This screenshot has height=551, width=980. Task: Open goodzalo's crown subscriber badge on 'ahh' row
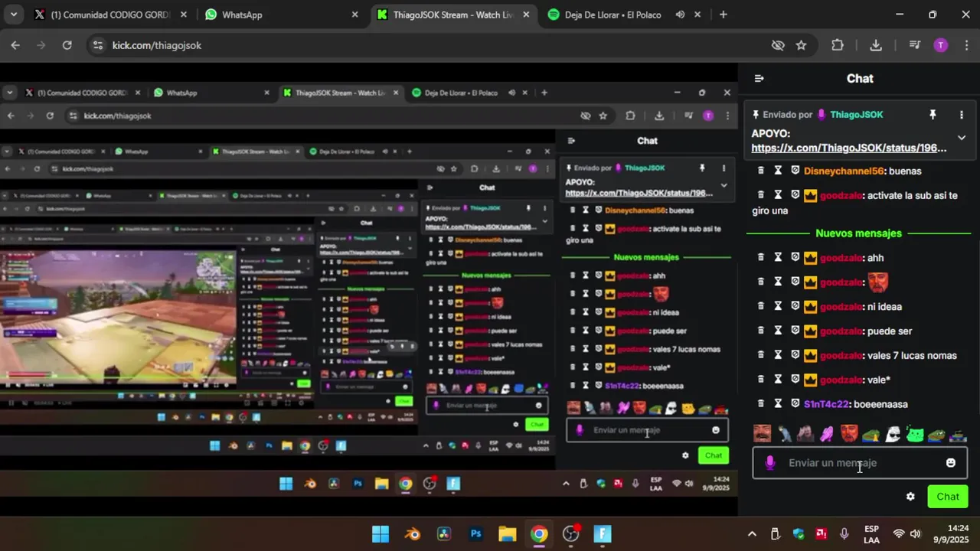click(810, 258)
